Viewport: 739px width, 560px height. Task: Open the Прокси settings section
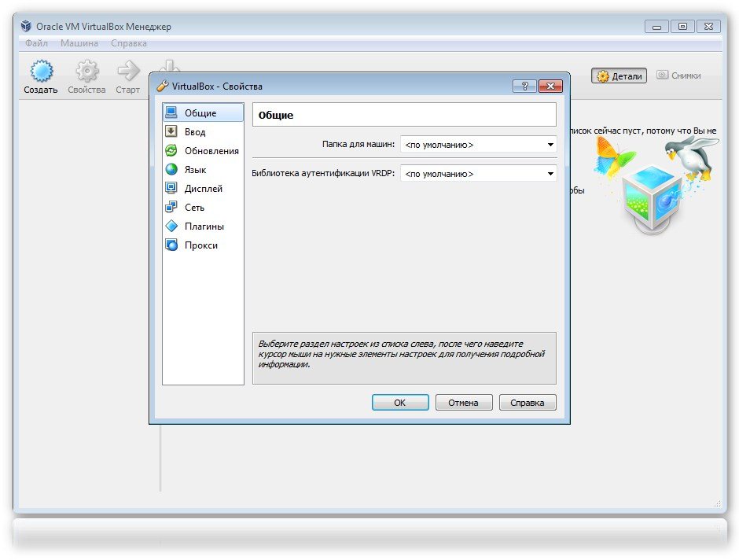[200, 245]
